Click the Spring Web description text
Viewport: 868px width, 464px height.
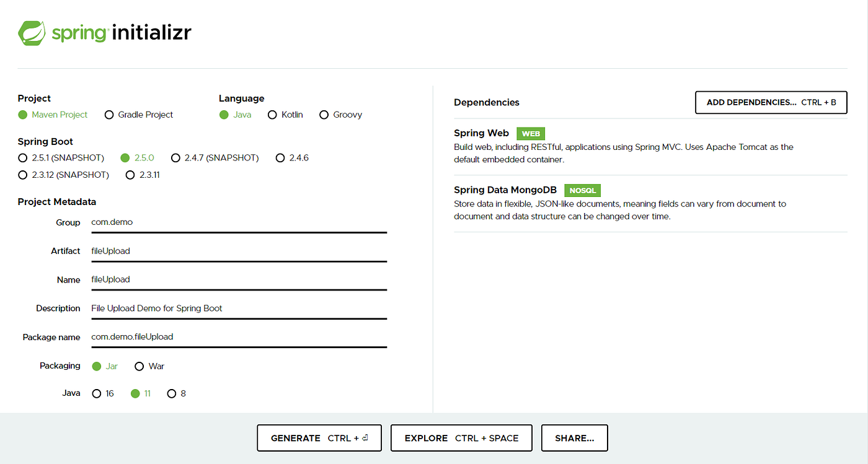click(x=624, y=153)
